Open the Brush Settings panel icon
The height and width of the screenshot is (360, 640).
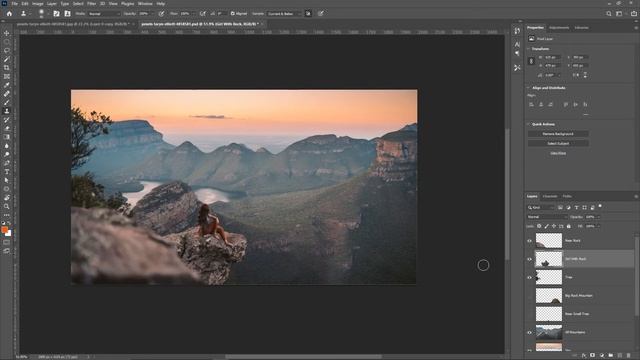[56, 13]
